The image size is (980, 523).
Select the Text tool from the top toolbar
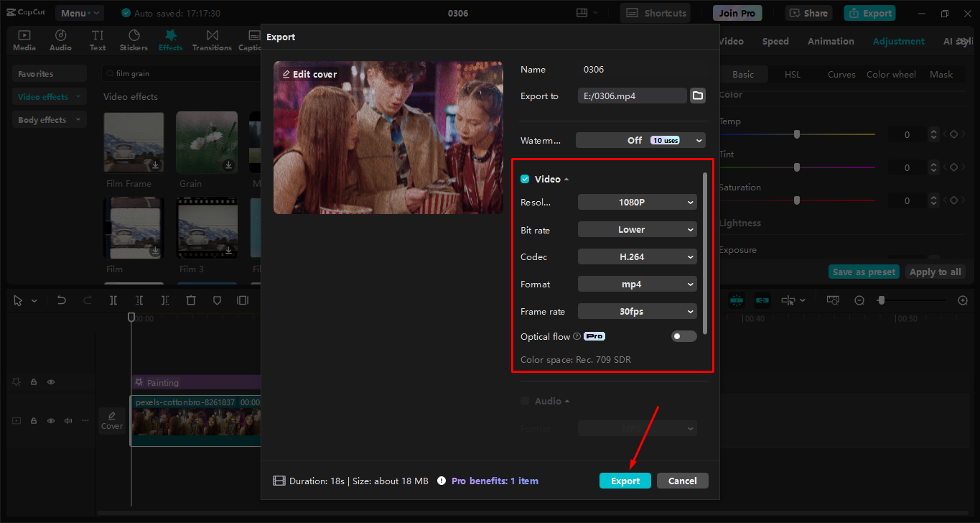[97, 40]
